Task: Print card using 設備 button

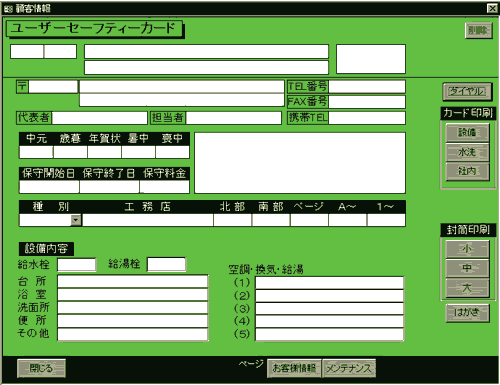Action: coord(467,132)
